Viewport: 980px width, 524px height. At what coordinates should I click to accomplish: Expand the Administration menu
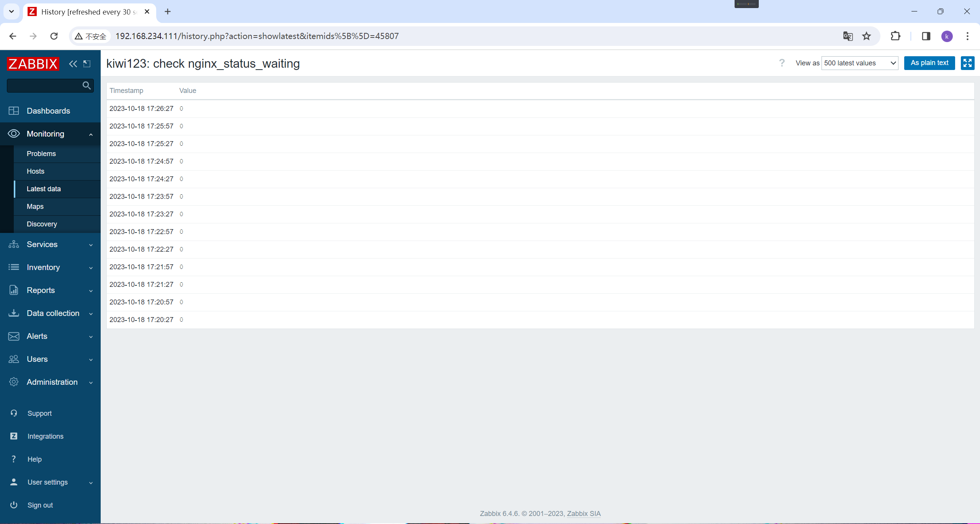pos(50,382)
